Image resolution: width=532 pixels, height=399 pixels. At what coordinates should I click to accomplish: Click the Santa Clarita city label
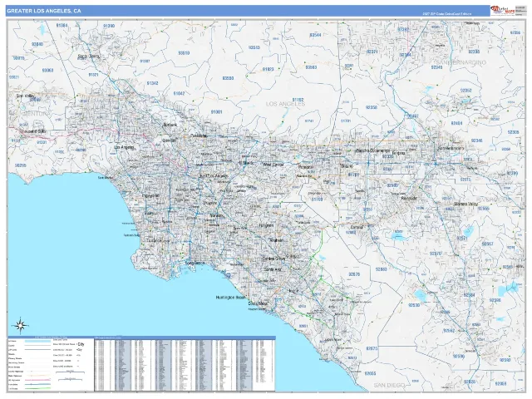point(89,57)
